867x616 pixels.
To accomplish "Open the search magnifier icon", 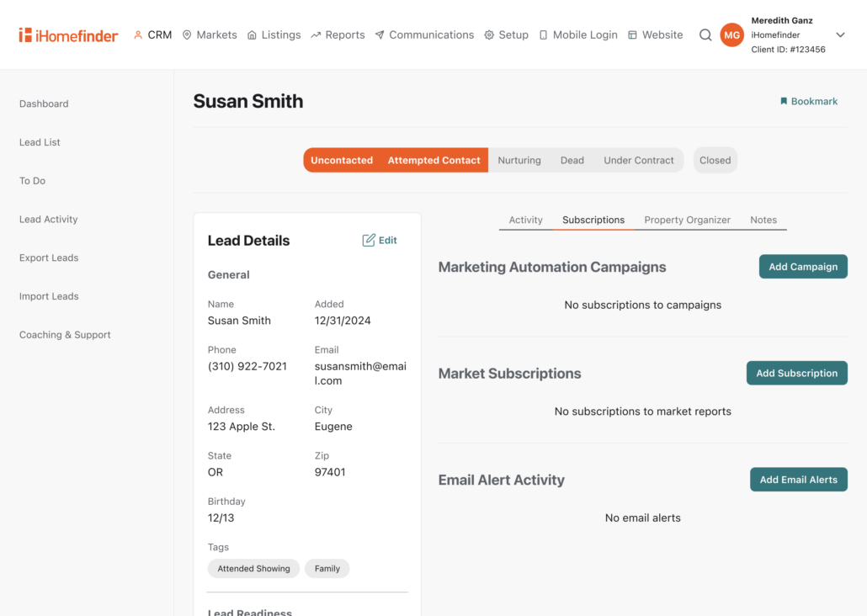I will pos(705,35).
